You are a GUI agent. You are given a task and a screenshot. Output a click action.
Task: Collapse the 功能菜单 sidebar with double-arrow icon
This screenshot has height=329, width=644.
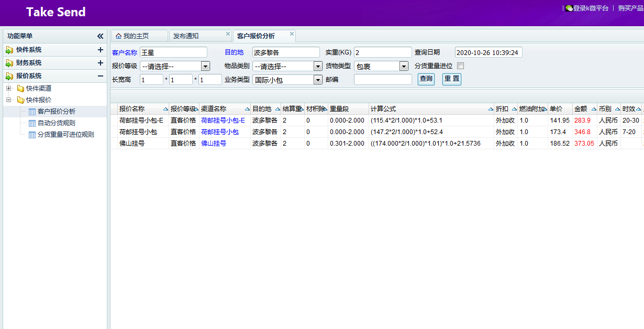pyautogui.click(x=100, y=36)
